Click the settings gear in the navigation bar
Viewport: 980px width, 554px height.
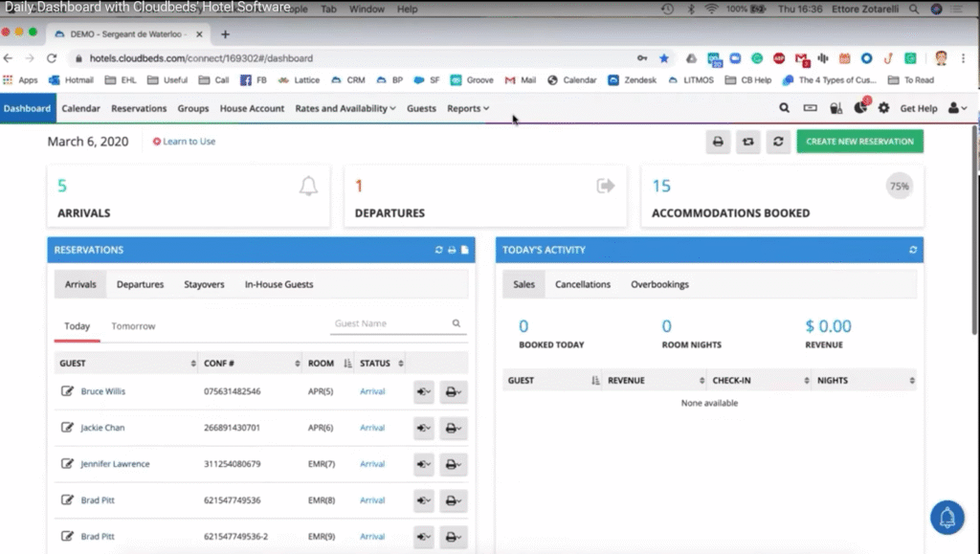click(885, 108)
